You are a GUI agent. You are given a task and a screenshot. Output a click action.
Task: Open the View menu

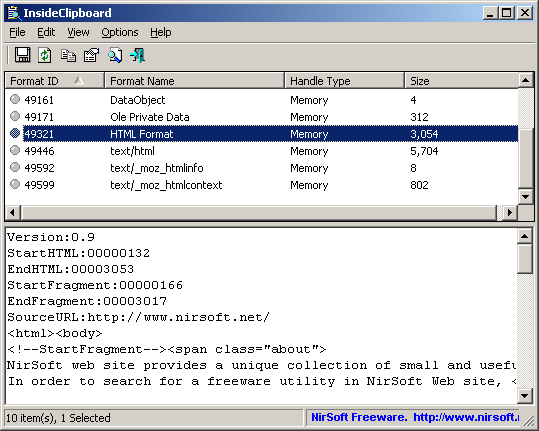click(78, 32)
